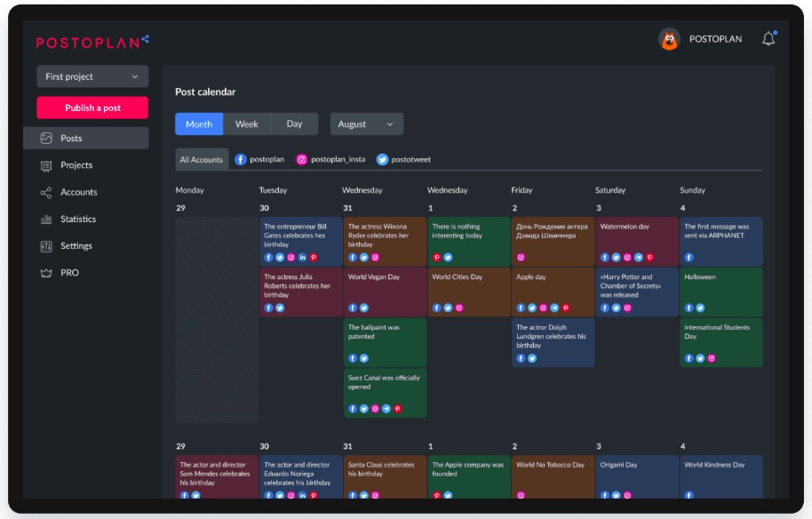This screenshot has height=519, width=812.
Task: Click the Statistics chart icon
Action: (46, 220)
